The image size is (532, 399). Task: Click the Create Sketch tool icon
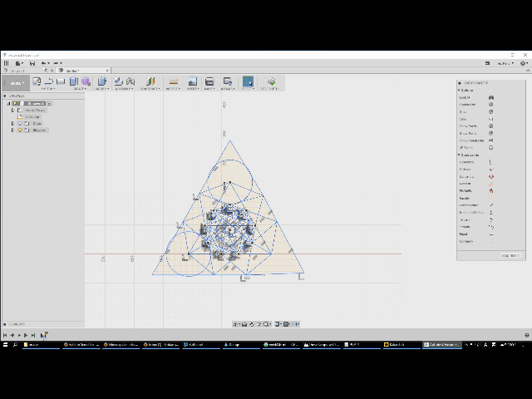[37, 81]
